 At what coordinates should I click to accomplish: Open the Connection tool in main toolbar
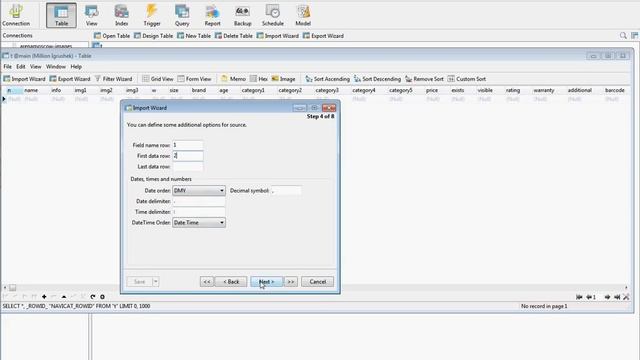point(16,15)
